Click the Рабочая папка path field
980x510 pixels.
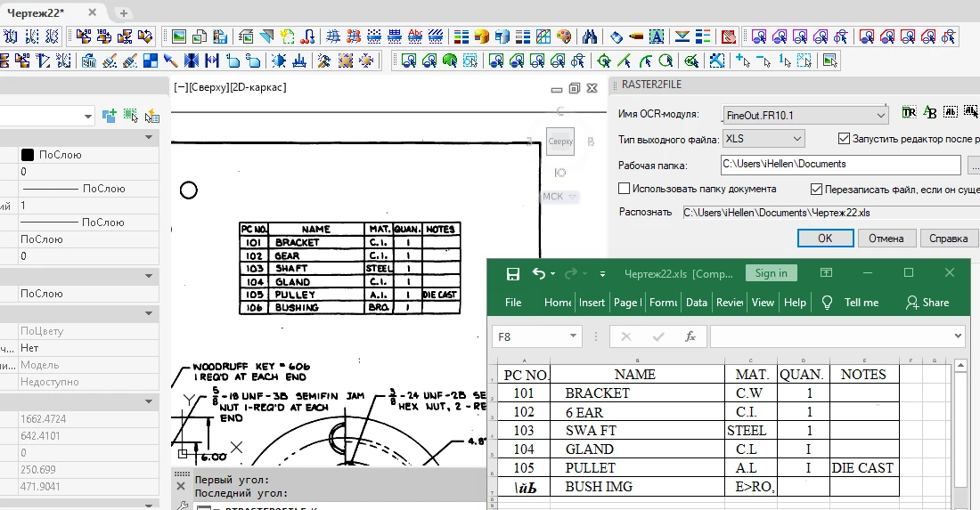pos(839,165)
